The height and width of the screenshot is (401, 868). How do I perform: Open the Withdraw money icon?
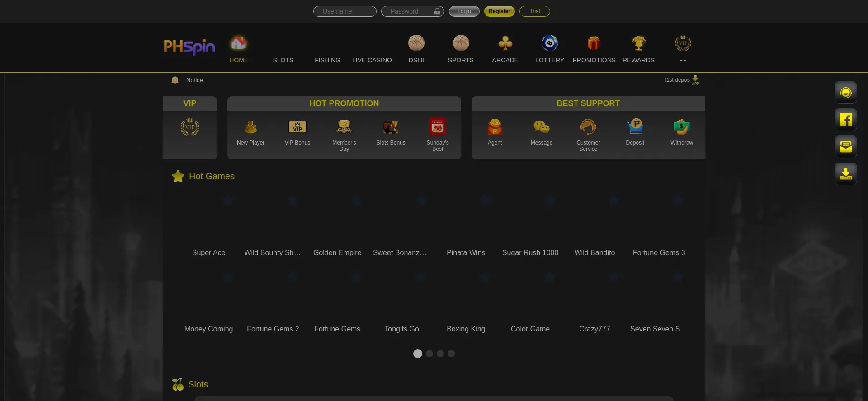click(681, 127)
